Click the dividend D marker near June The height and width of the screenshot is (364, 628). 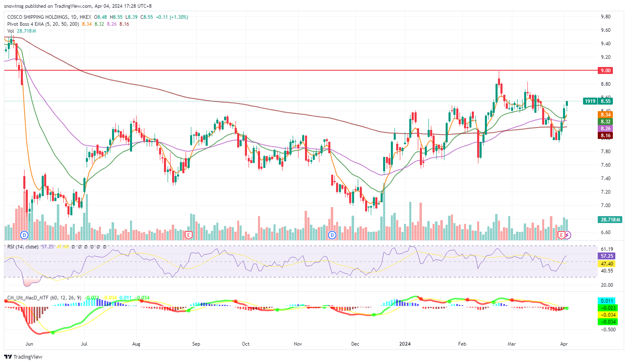point(25,235)
